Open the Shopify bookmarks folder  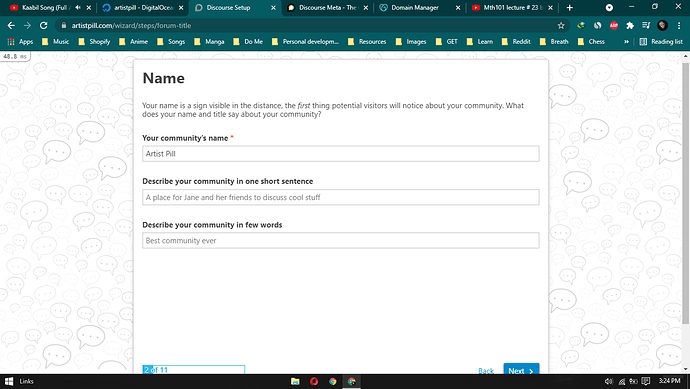[x=94, y=41]
